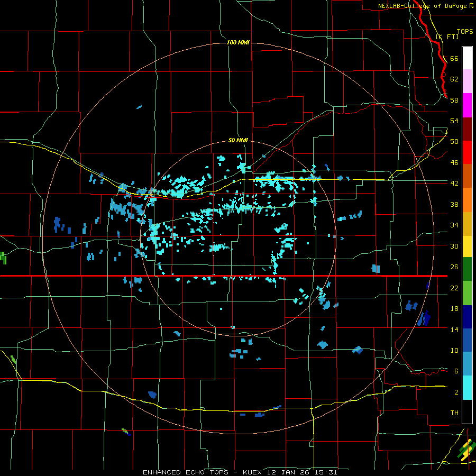Viewport: 476px width, 476px height.
Task: Click the [K FT] units label
Action: pos(447,36)
